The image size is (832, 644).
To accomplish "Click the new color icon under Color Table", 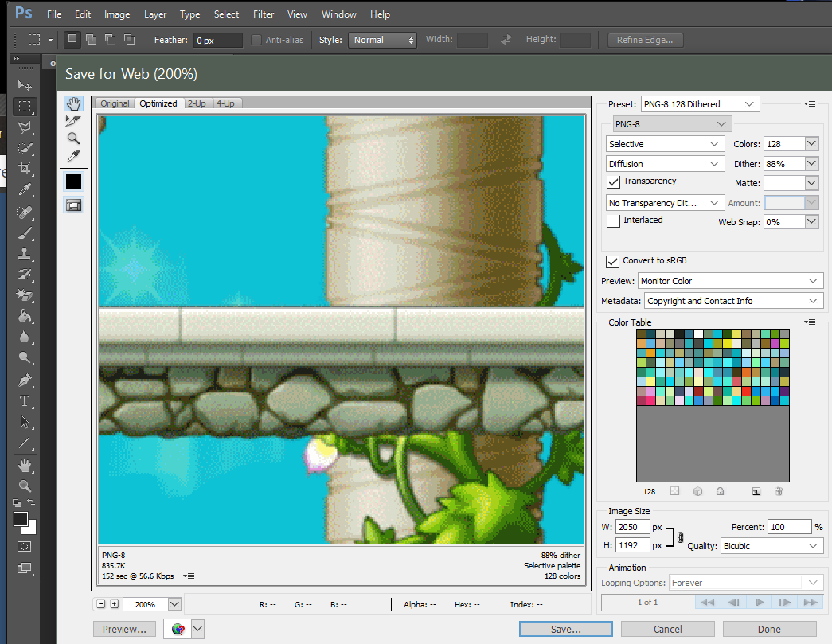I will (x=756, y=491).
